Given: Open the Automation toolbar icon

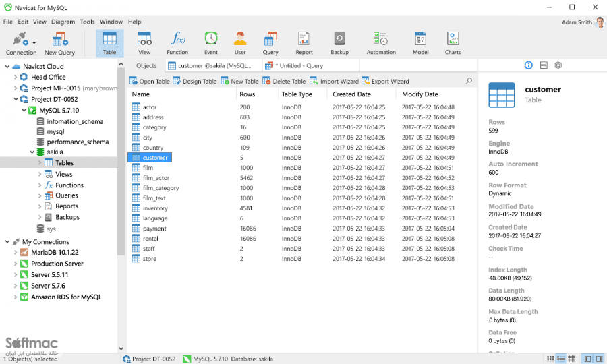Looking at the screenshot, I should (381, 43).
